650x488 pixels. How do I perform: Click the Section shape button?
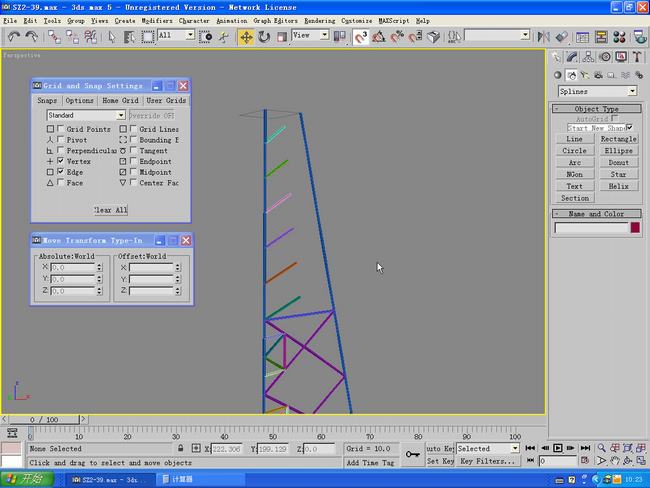(575, 198)
